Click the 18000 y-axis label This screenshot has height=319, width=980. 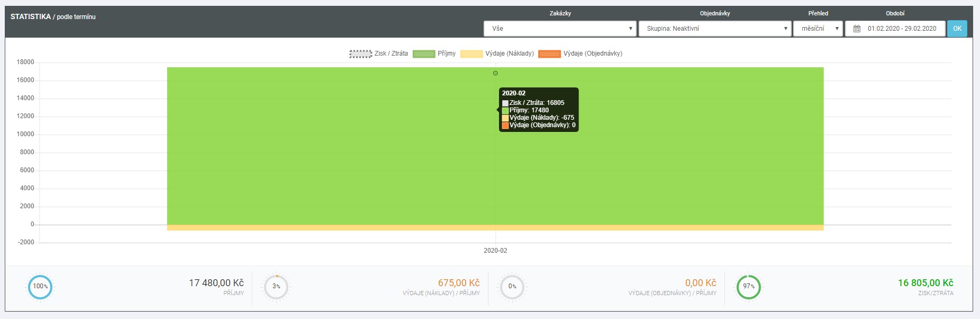(x=25, y=62)
